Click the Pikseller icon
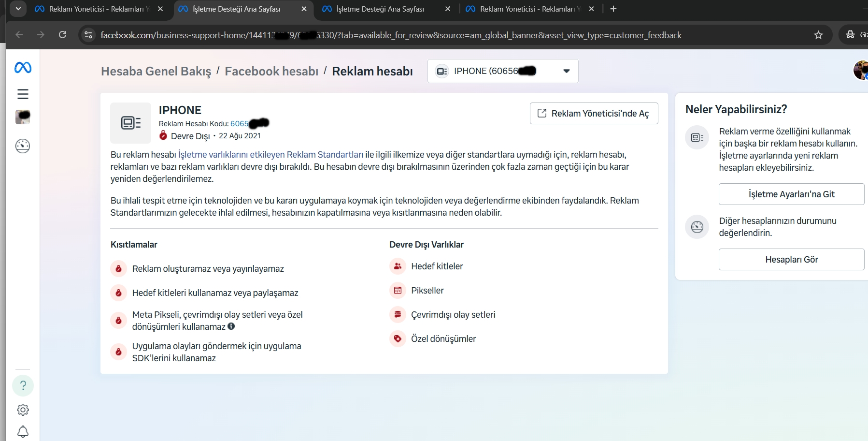868x441 pixels. 398,290
